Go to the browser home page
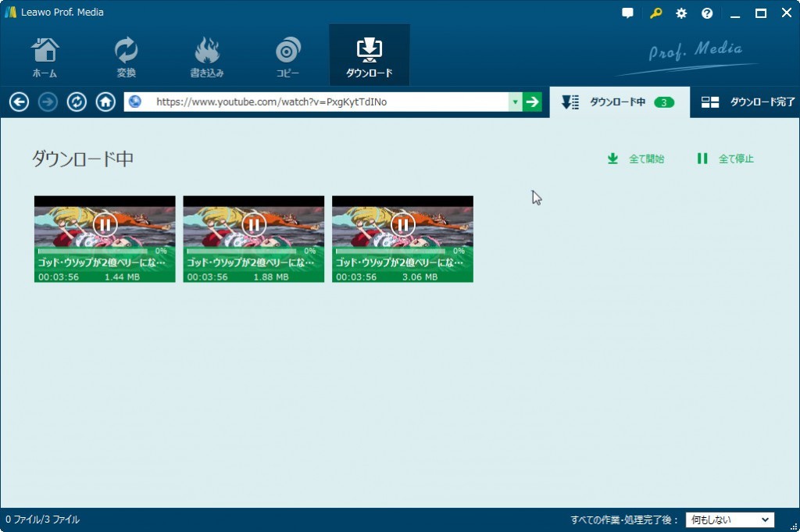Viewport: 800px width, 532px height. coord(105,102)
